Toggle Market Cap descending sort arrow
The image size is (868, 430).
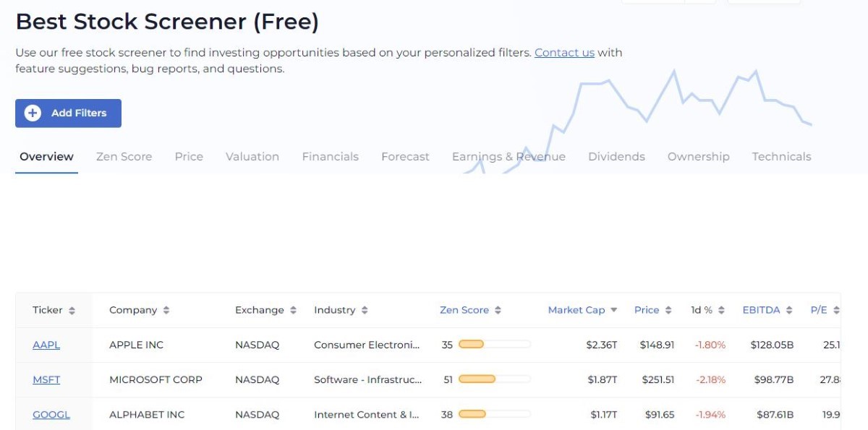614,310
